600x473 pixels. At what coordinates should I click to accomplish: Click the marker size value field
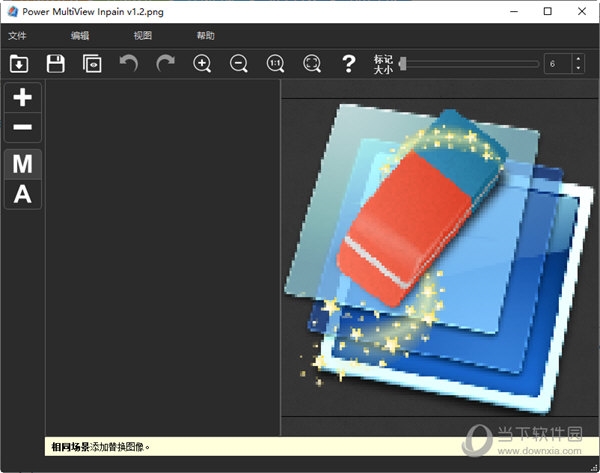(556, 64)
